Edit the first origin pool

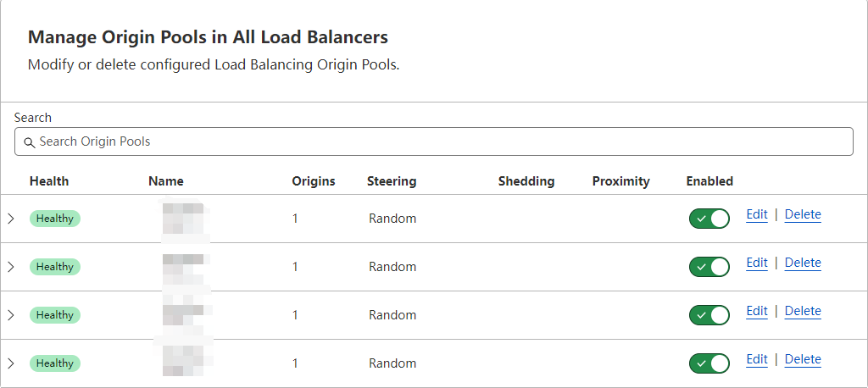pyautogui.click(x=757, y=214)
